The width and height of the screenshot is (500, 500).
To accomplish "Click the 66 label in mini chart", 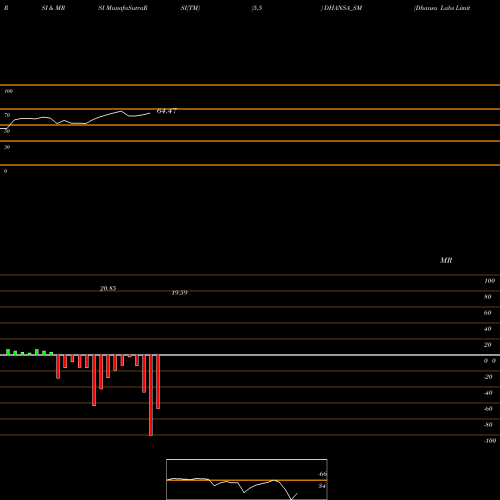I will 323,474.
